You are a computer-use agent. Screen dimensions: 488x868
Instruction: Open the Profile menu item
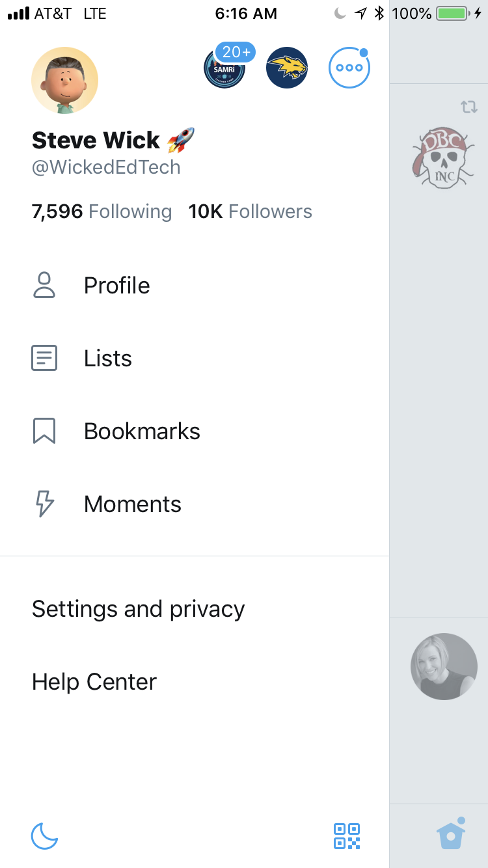pyautogui.click(x=116, y=286)
